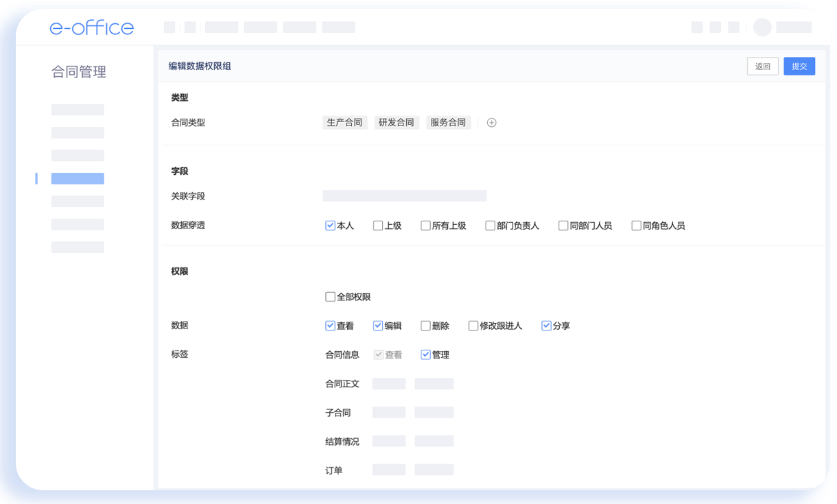Screen dimensions: 837x504
Task: Select the first sidebar menu item
Action: pyautogui.click(x=78, y=110)
